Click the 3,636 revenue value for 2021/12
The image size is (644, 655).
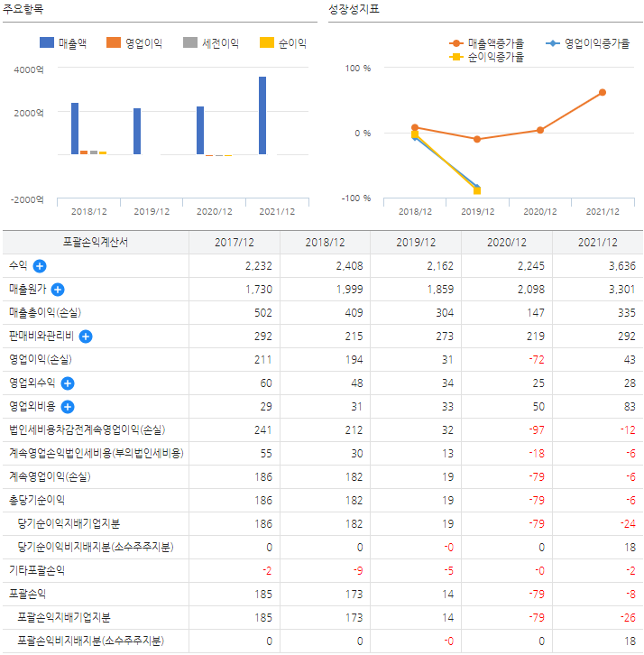point(621,266)
